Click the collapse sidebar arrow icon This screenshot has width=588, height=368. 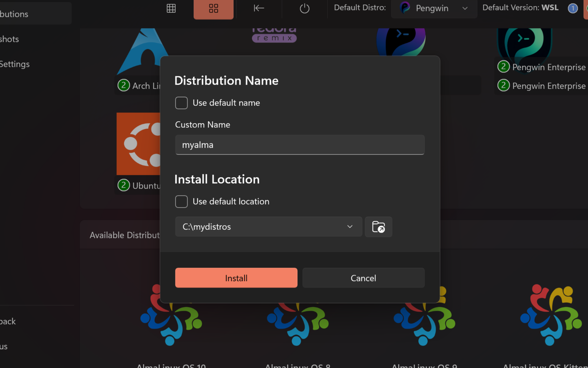[259, 8]
